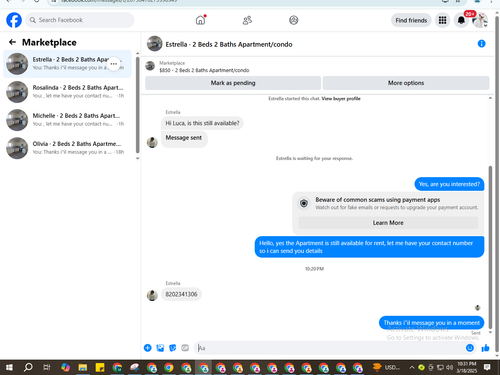Click the conversation information icon
The height and width of the screenshot is (375, 500).
[481, 44]
